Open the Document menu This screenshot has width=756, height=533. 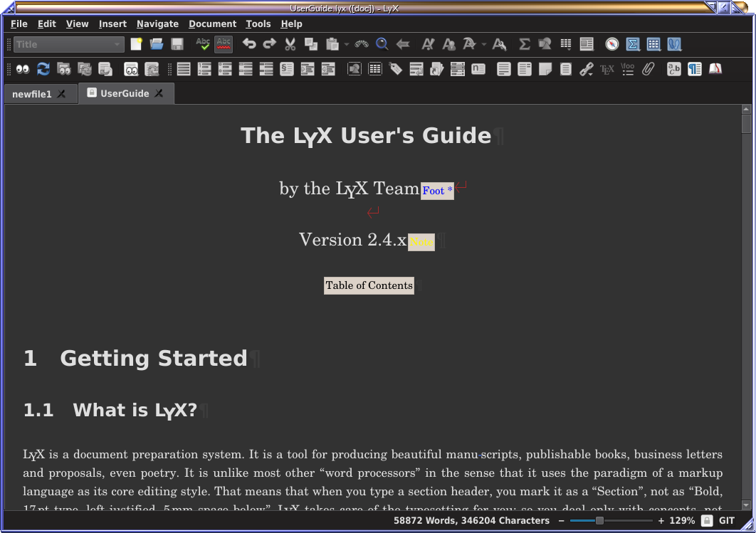[x=213, y=24]
